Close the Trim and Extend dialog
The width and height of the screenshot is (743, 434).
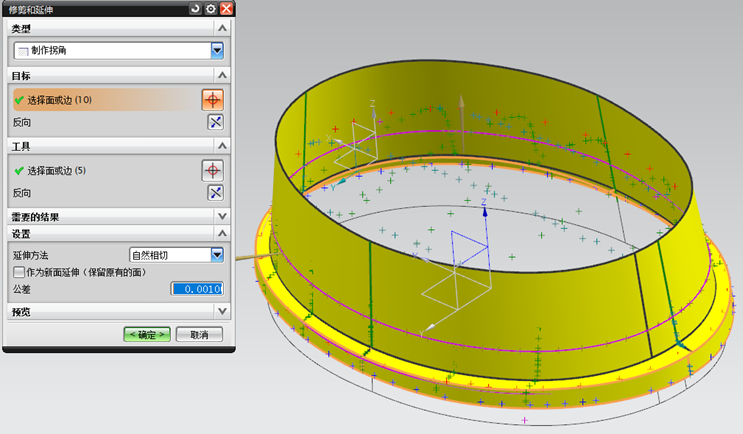pyautogui.click(x=226, y=9)
